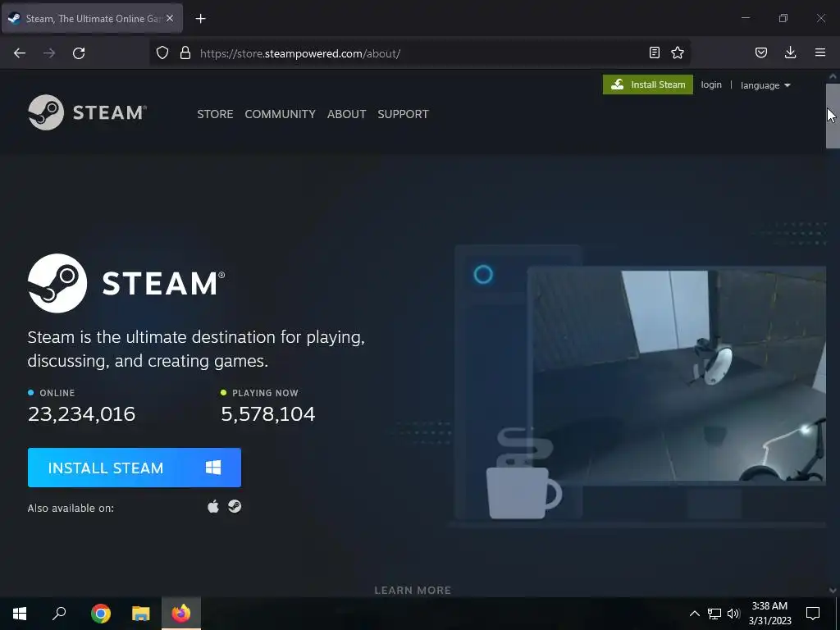Click the blue INSTALL STEAM button

click(x=135, y=468)
